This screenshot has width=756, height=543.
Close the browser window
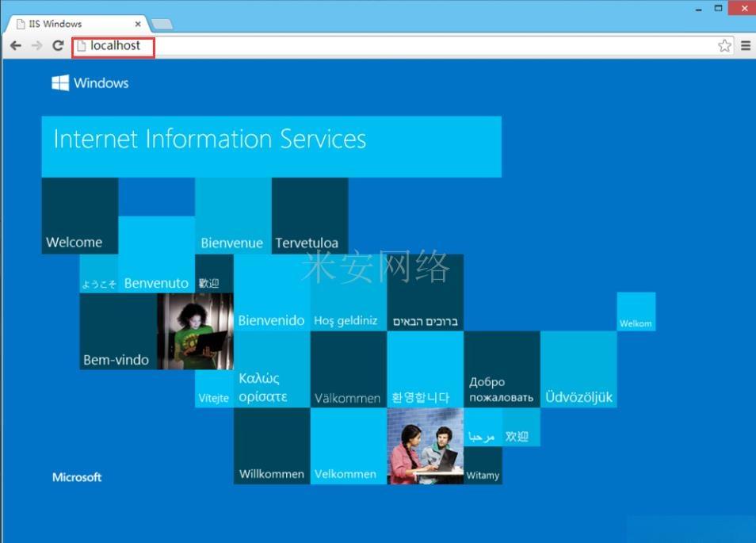coord(743,8)
